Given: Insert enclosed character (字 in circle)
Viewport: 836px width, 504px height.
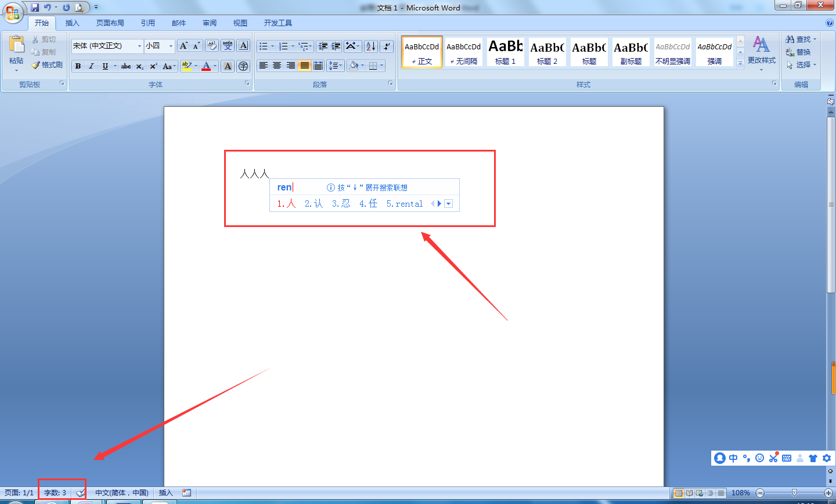Looking at the screenshot, I should click(x=243, y=66).
